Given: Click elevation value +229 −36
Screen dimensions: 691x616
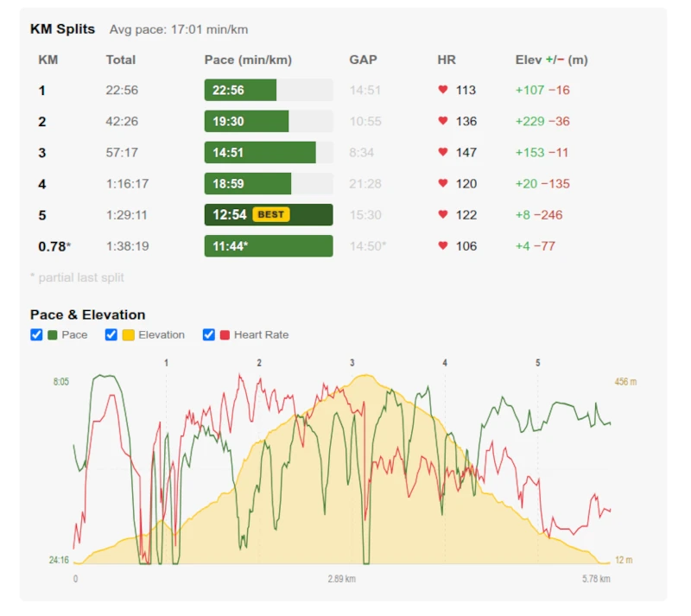Looking at the screenshot, I should 542,121.
